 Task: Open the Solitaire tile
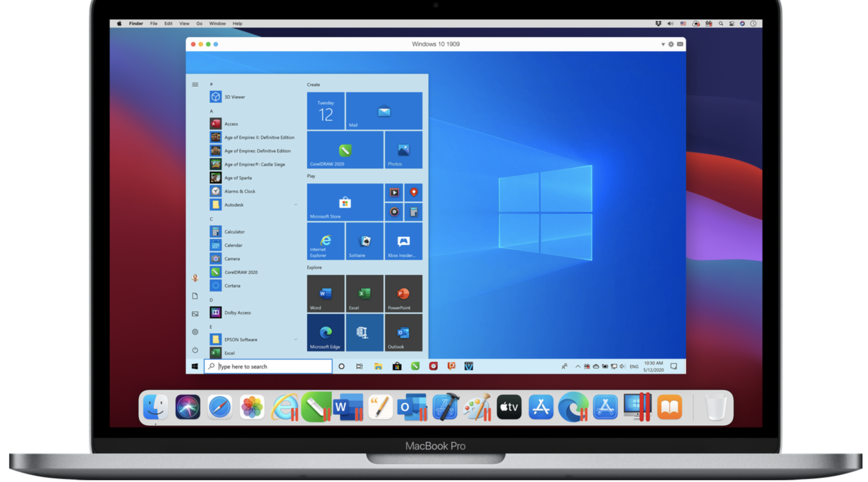(x=364, y=241)
